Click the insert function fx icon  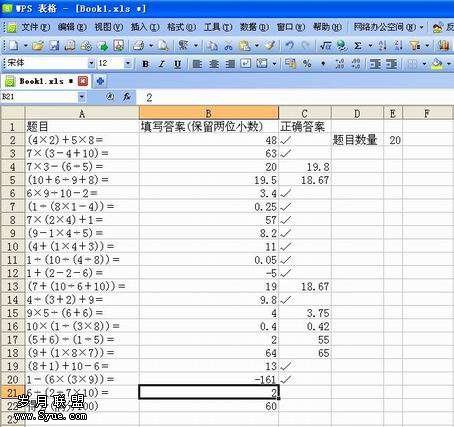(x=127, y=97)
